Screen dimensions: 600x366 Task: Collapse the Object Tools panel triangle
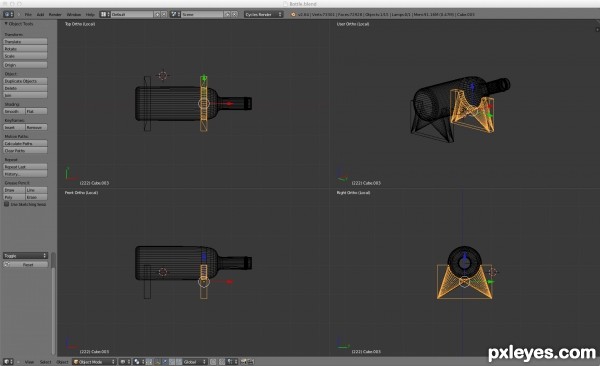(6, 24)
